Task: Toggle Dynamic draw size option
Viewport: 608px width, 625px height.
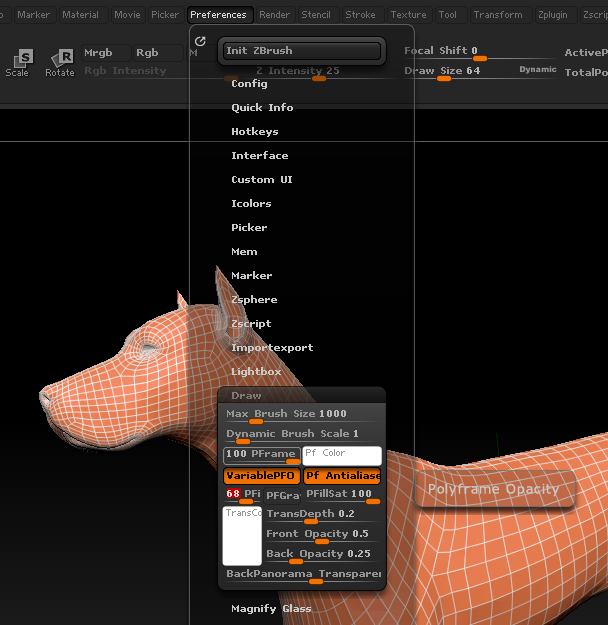Action: pyautogui.click(x=537, y=69)
